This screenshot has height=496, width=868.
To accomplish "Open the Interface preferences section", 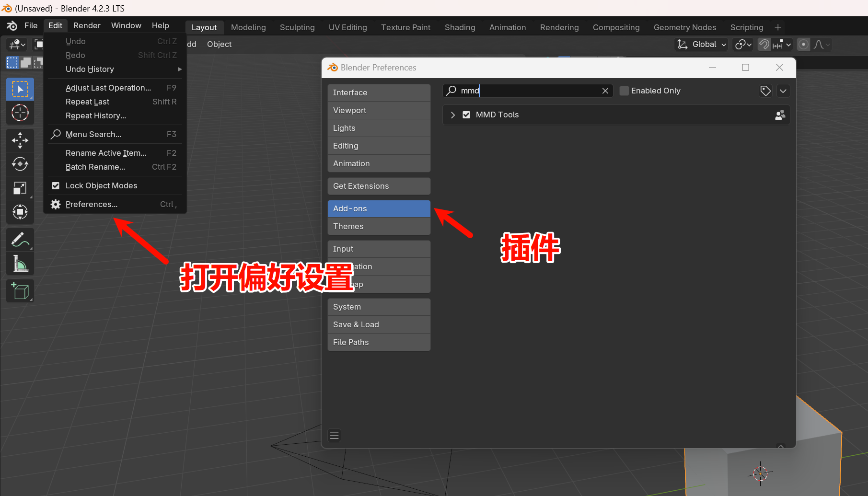I will 379,93.
